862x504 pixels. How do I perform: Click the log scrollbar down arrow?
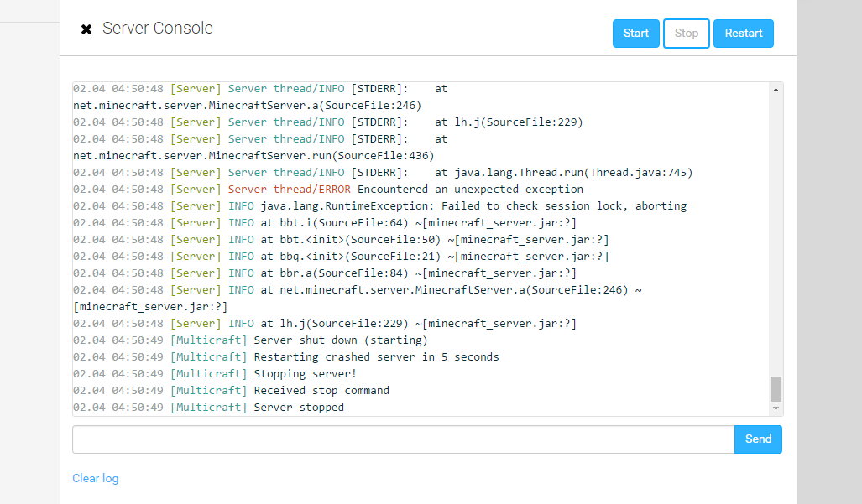776,408
